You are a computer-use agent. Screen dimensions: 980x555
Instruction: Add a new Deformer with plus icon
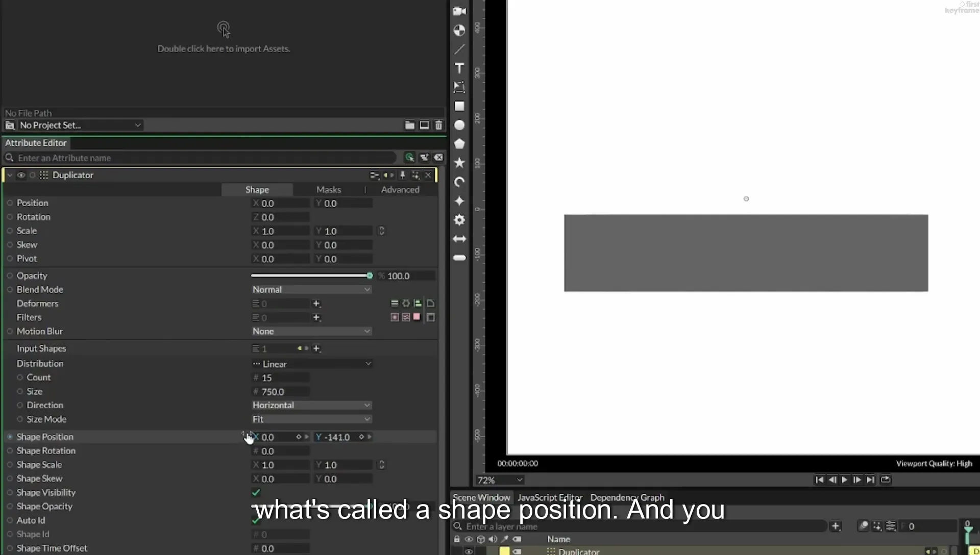coord(316,304)
